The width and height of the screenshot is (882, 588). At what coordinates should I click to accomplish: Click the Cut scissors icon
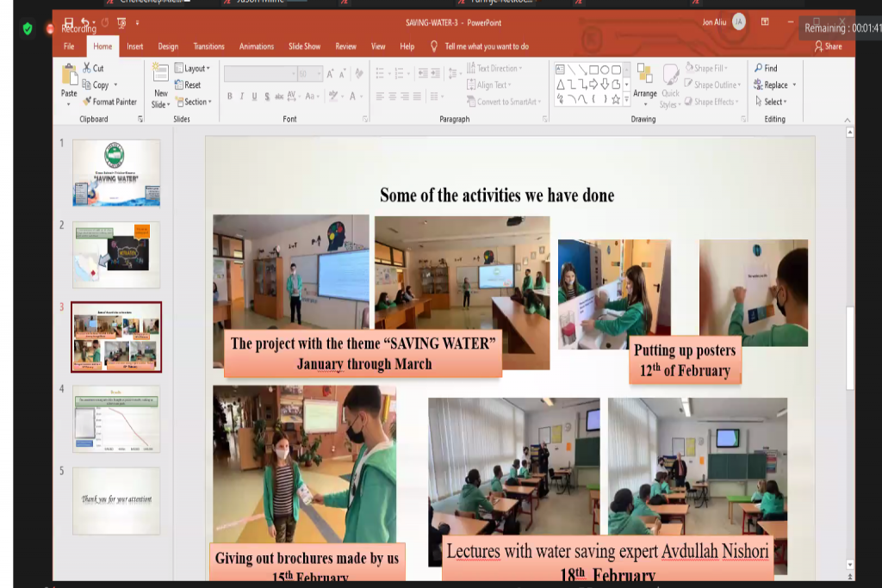point(87,68)
